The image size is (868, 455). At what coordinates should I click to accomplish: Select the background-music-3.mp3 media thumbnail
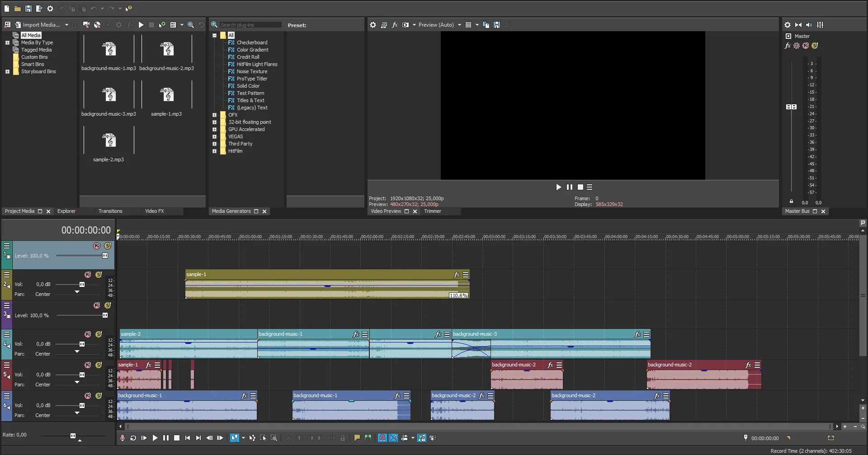(108, 96)
